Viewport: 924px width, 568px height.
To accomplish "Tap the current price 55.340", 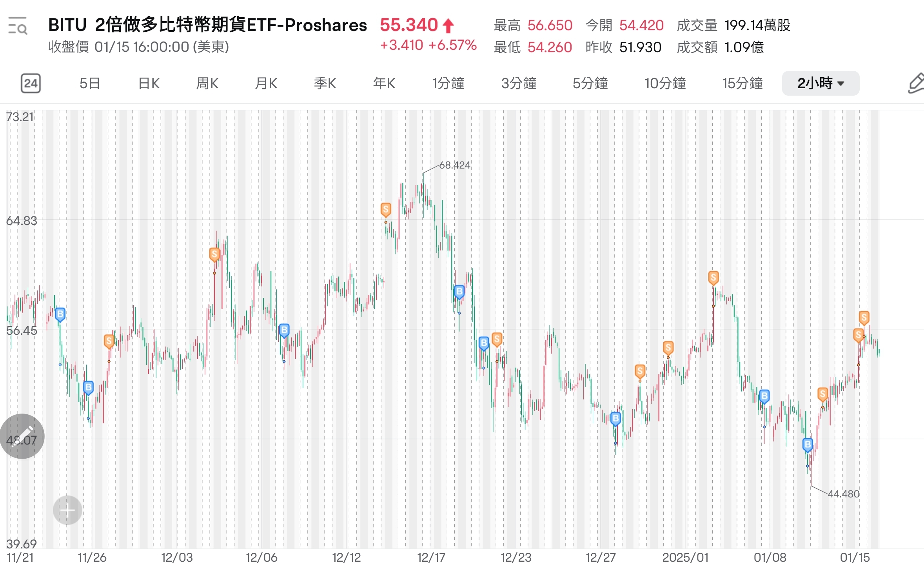I will pos(409,25).
